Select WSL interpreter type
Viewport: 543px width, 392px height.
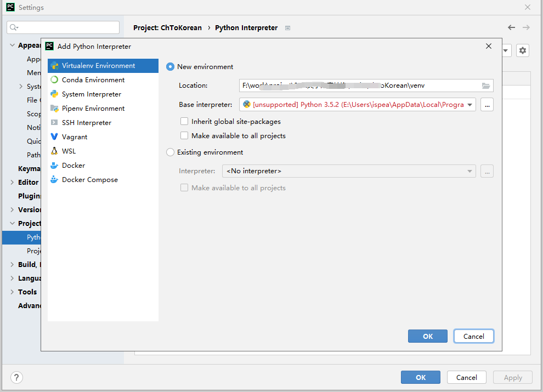pos(103,151)
